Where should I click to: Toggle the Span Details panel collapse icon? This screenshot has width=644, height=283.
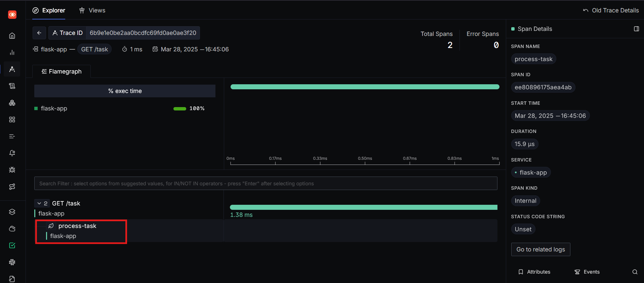[x=636, y=29]
